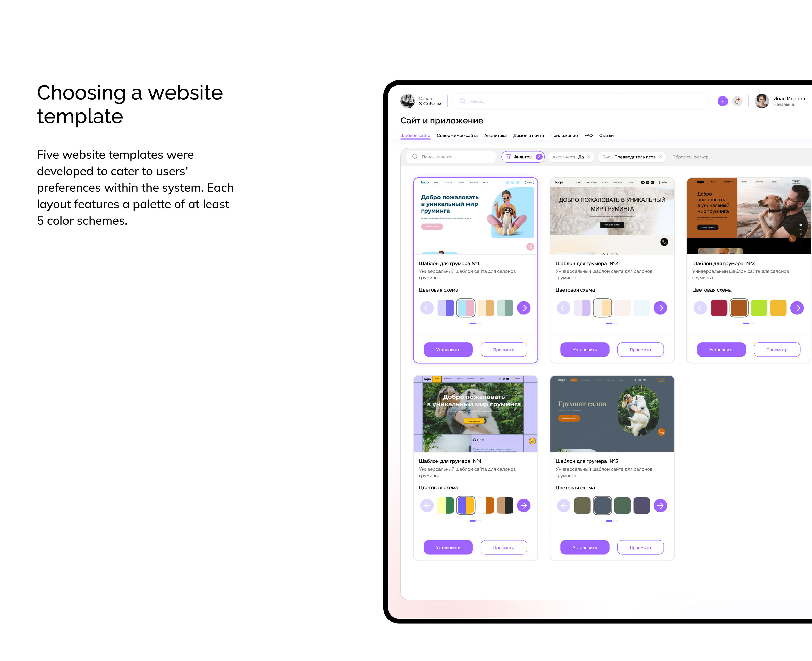
Task: Open Иван Иванов profile avatar
Action: coord(762,101)
